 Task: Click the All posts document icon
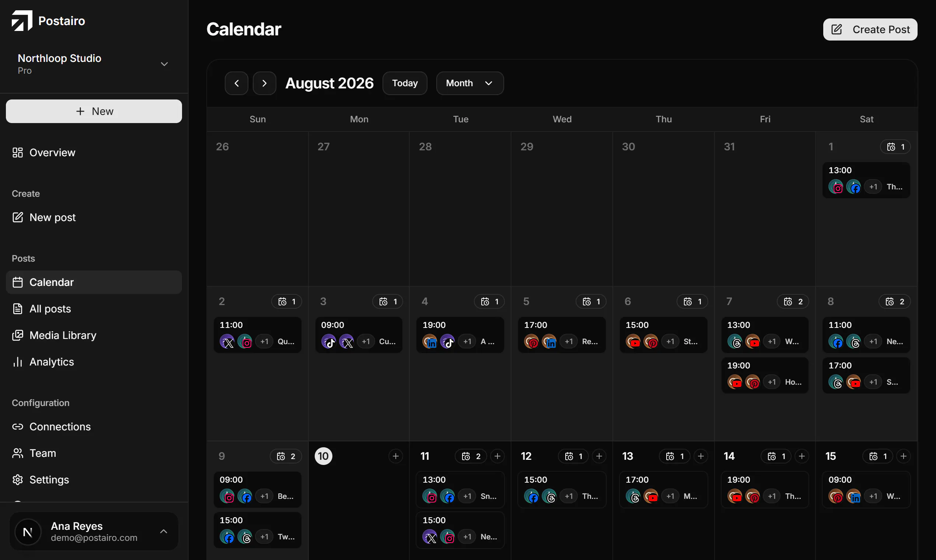pyautogui.click(x=18, y=309)
